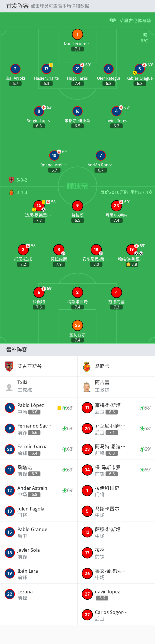Screen dimensions: 155x644
Task: Open substitute david lopez number 27
Action: pyautogui.click(x=116, y=594)
